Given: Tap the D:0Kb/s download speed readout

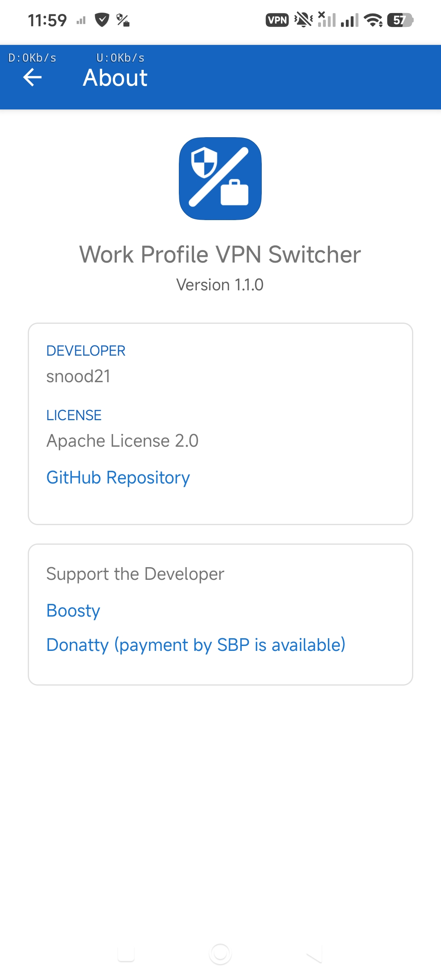Looking at the screenshot, I should (32, 58).
